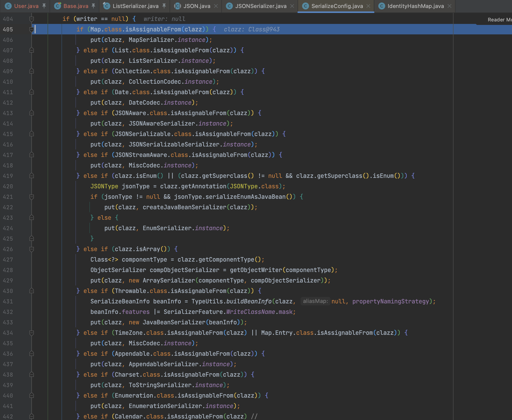Click the pin icon on User.java tab
The image size is (512, 420).
coord(44,6)
